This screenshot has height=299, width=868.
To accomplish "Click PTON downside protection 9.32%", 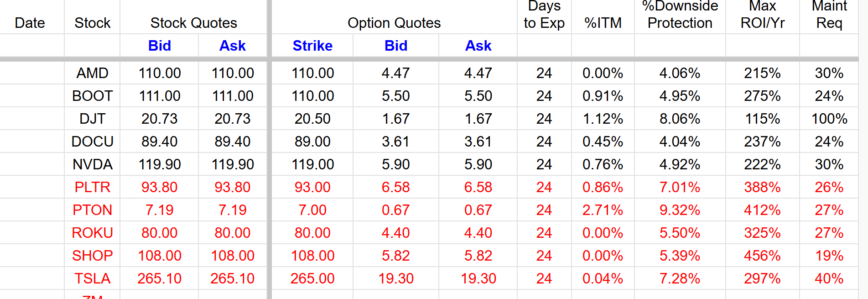I will (x=680, y=210).
